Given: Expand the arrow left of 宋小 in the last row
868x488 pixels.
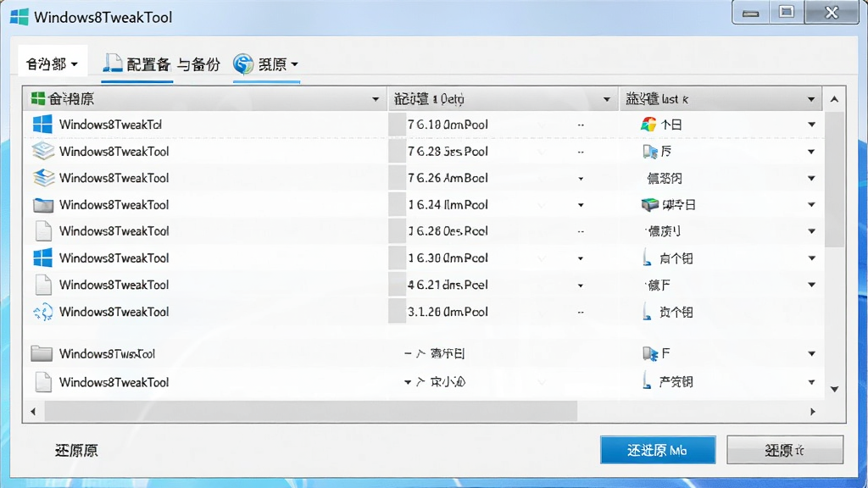Looking at the screenshot, I should click(408, 382).
